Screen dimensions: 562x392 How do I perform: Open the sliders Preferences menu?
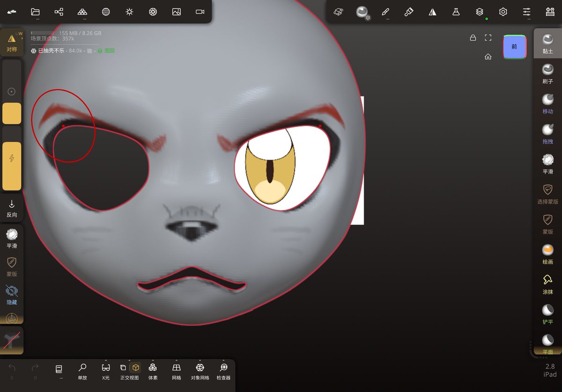[526, 12]
